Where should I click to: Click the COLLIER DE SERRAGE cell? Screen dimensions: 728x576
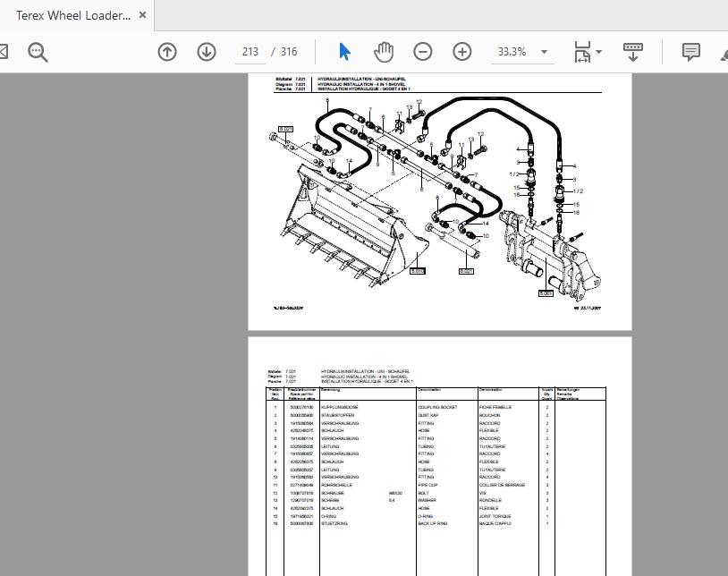[502, 485]
